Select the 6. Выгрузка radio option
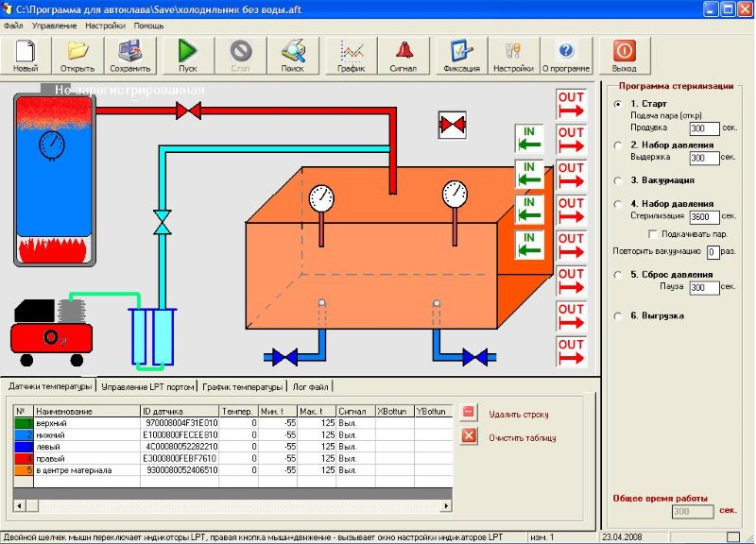 pos(618,316)
